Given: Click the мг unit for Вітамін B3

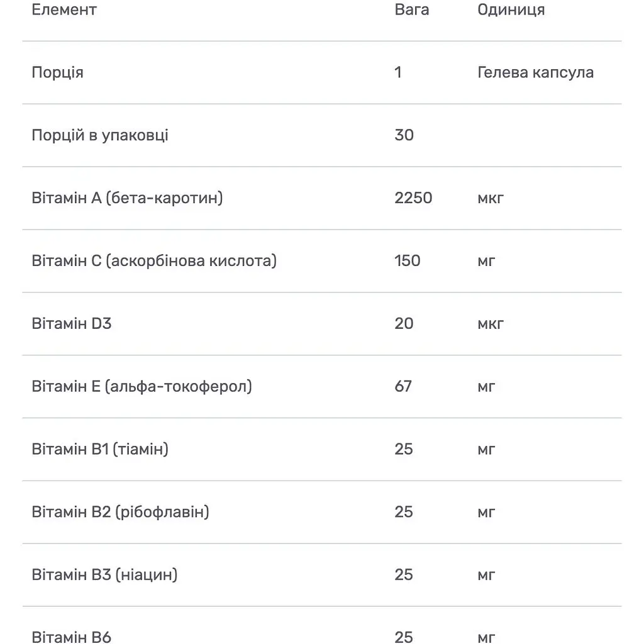Looking at the screenshot, I should coord(486,576).
